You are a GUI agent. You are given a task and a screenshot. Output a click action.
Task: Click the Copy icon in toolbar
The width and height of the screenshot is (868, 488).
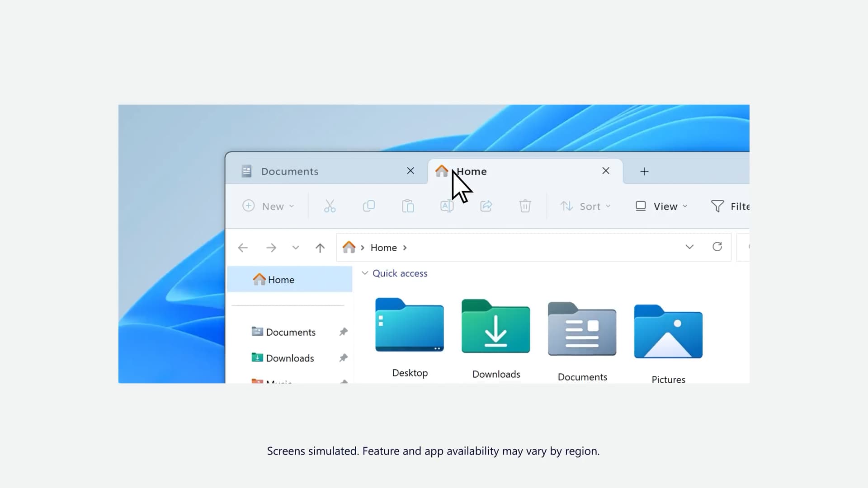point(369,206)
